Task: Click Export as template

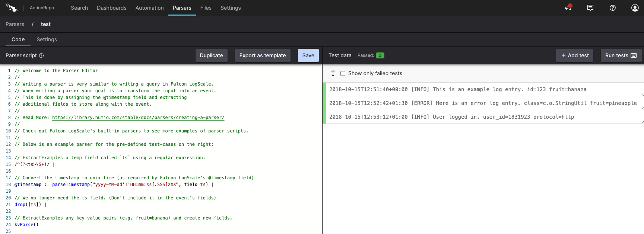Action: [262, 55]
